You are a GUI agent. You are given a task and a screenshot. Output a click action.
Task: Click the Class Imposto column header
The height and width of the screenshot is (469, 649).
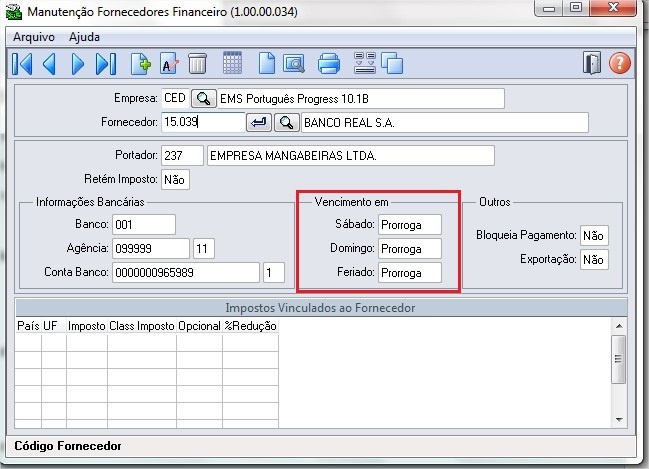pos(142,326)
